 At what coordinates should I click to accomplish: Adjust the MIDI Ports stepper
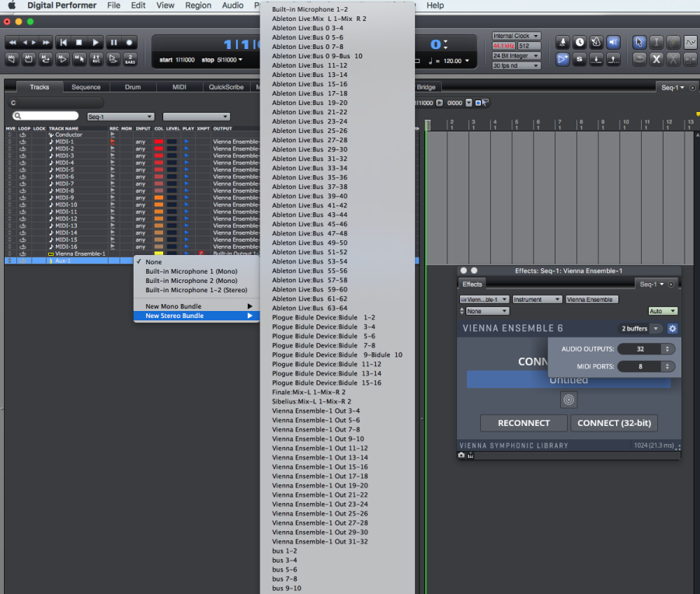667,367
